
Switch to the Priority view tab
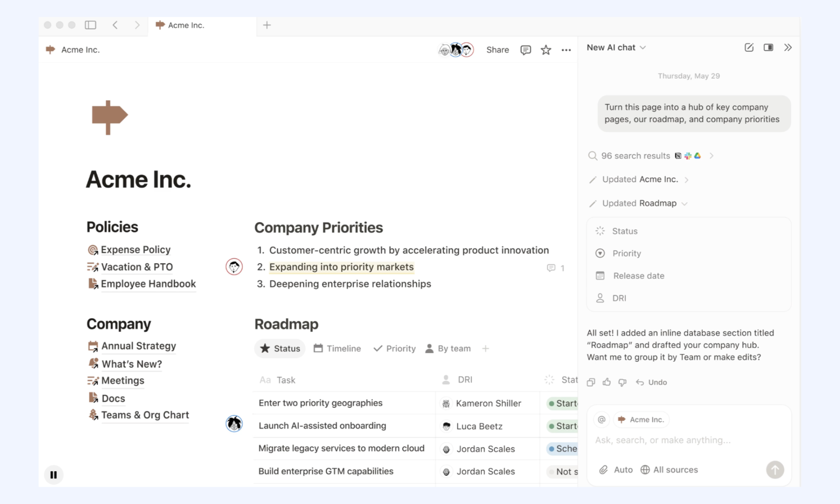coord(394,349)
